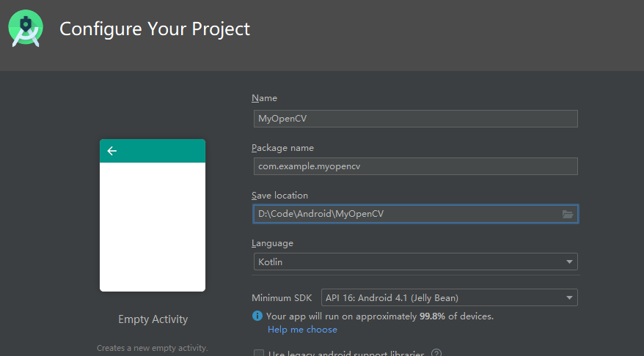Focus the Package name text field
644x356 pixels.
(x=415, y=166)
